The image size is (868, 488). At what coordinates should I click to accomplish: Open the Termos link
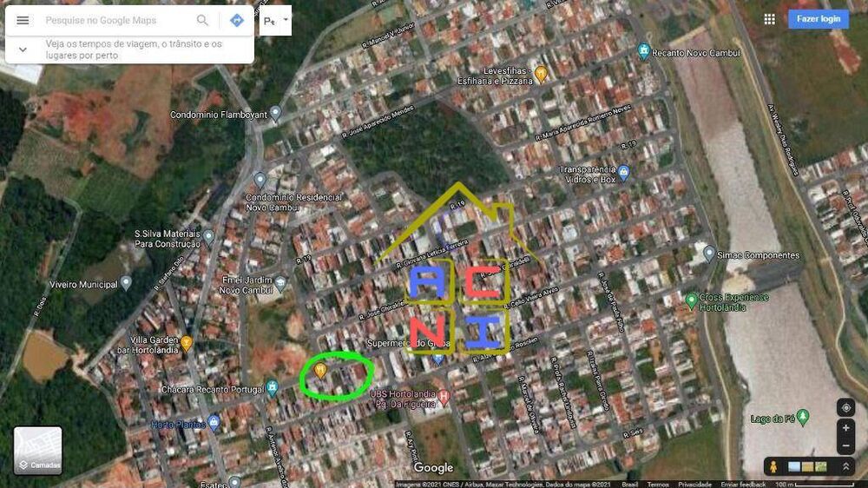pyautogui.click(x=658, y=485)
